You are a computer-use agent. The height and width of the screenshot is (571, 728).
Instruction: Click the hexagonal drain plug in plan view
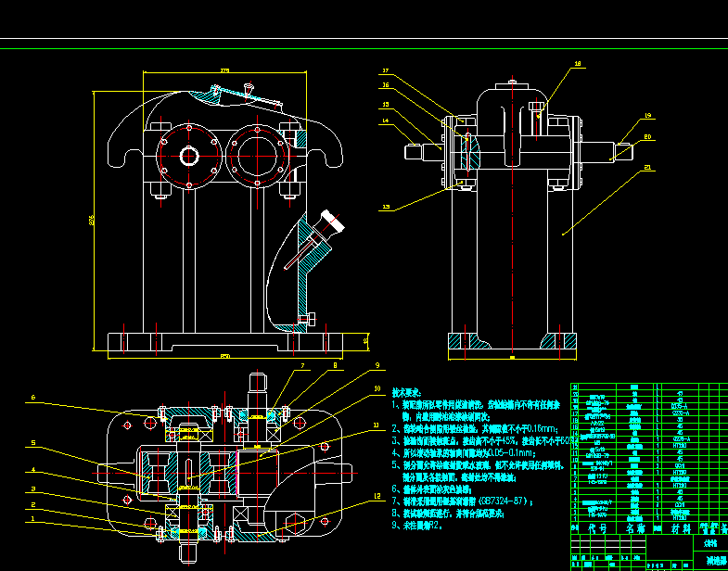pos(295,524)
